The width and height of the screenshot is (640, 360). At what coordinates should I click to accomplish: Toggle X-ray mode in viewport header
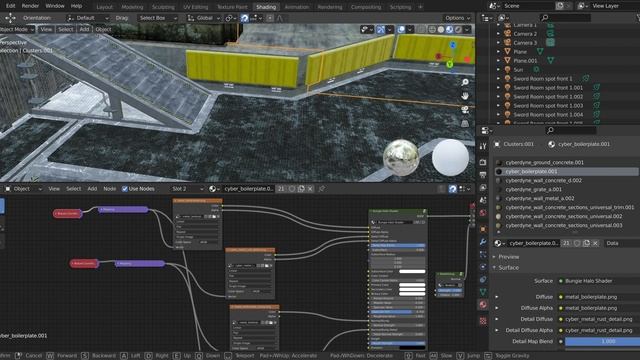click(x=421, y=29)
